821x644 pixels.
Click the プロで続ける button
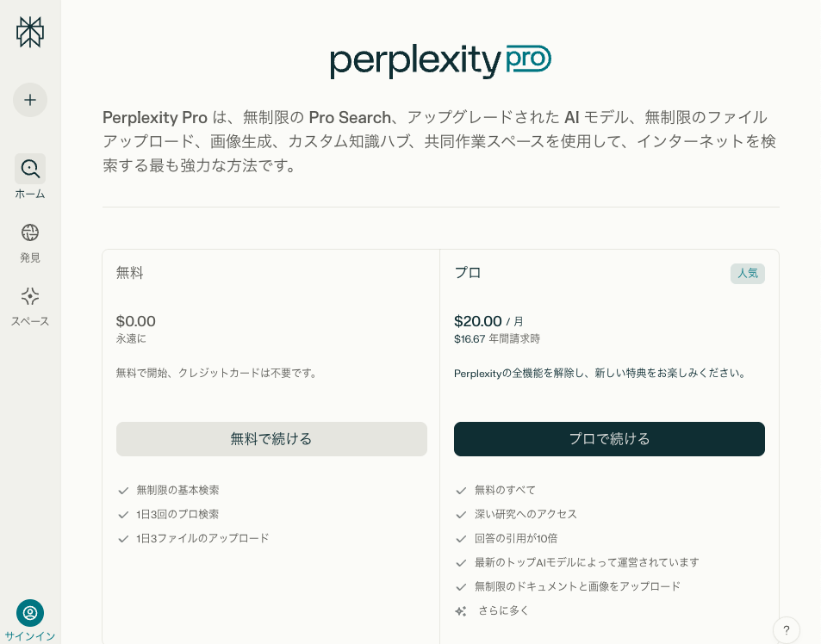pyautogui.click(x=609, y=439)
